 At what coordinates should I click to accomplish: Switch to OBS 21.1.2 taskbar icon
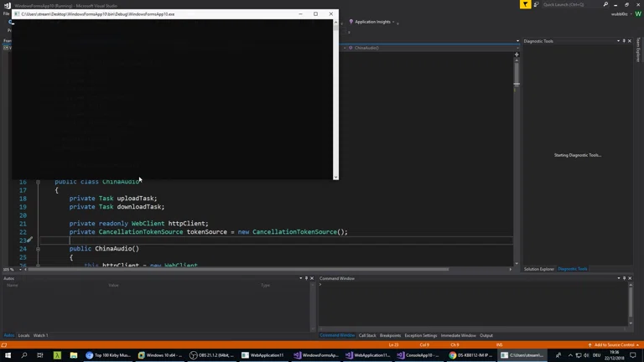[x=211, y=355]
